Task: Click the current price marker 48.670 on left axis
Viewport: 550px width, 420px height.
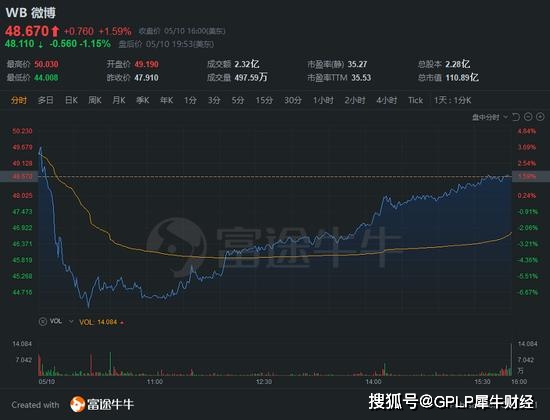Action: point(22,176)
